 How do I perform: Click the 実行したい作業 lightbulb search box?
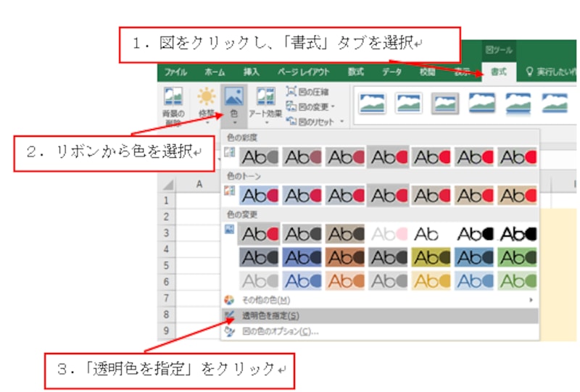550,72
